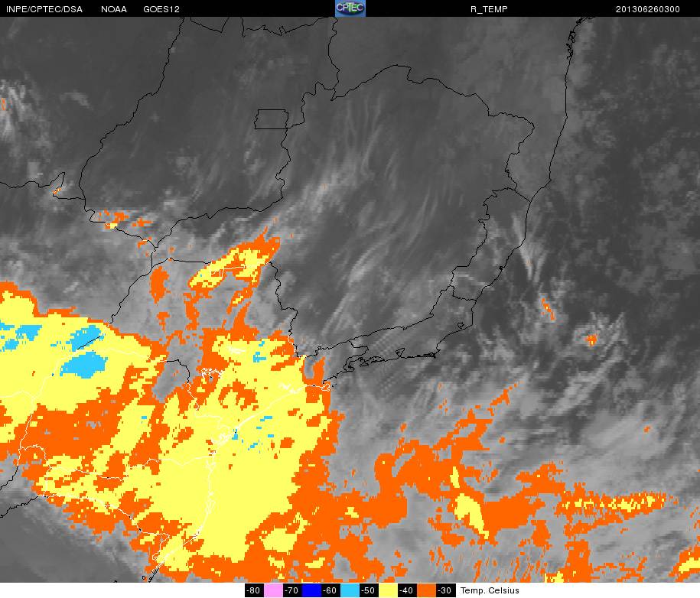This screenshot has height=598, width=700.
Task: Click the GOES12 satellite label
Action: pyautogui.click(x=161, y=9)
